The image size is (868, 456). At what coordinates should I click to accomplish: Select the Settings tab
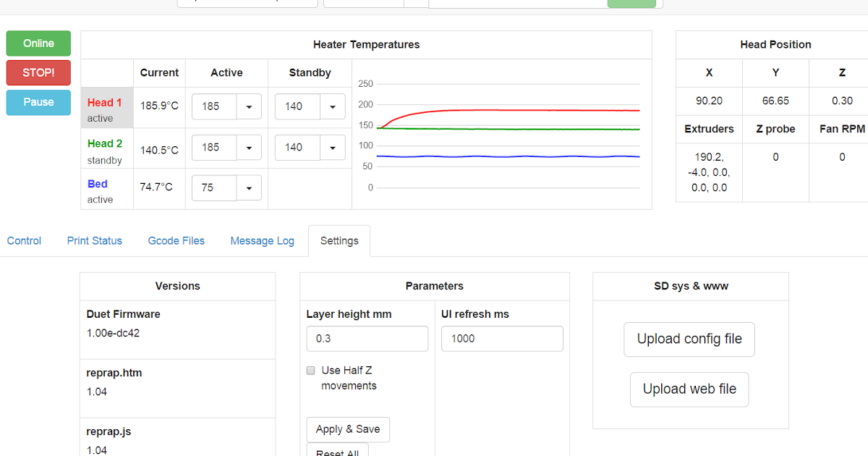pyautogui.click(x=339, y=240)
